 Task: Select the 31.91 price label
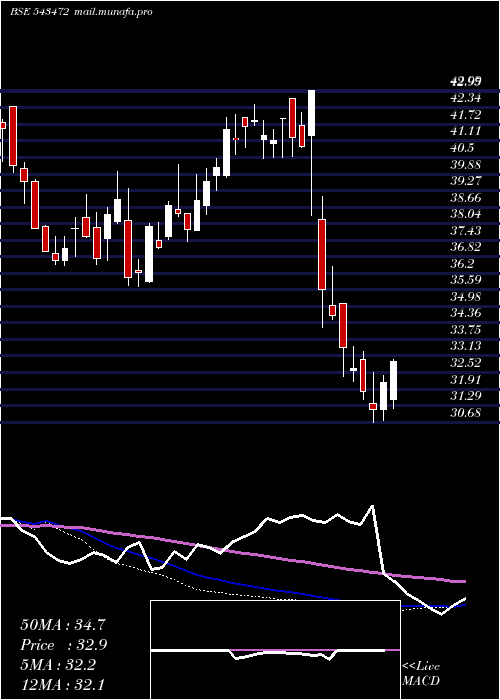pos(466,379)
